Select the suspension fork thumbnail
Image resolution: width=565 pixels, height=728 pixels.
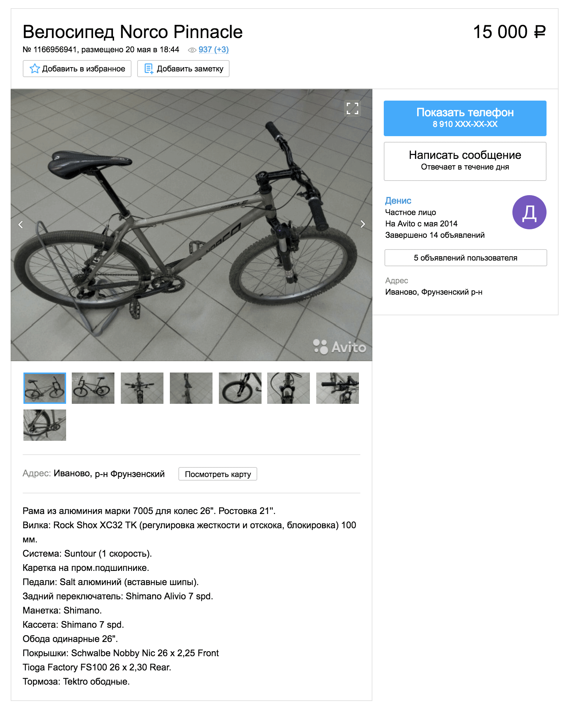289,388
